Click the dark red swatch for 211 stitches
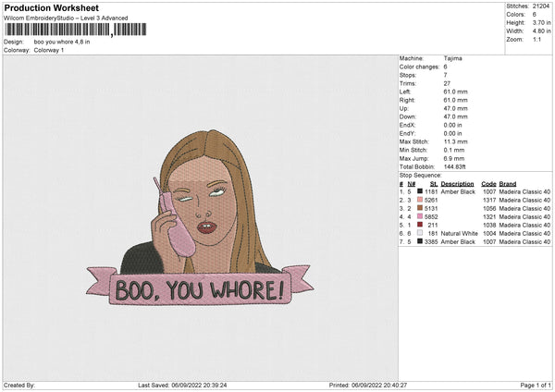 420,225
